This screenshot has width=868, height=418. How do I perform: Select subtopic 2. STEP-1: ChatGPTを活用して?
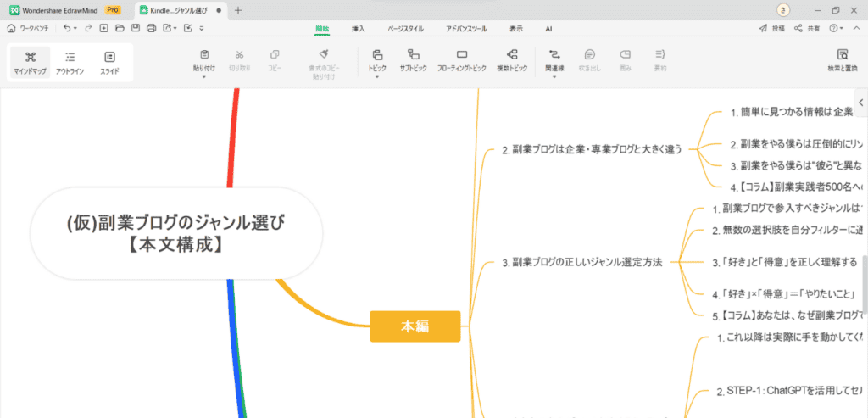pos(791,392)
